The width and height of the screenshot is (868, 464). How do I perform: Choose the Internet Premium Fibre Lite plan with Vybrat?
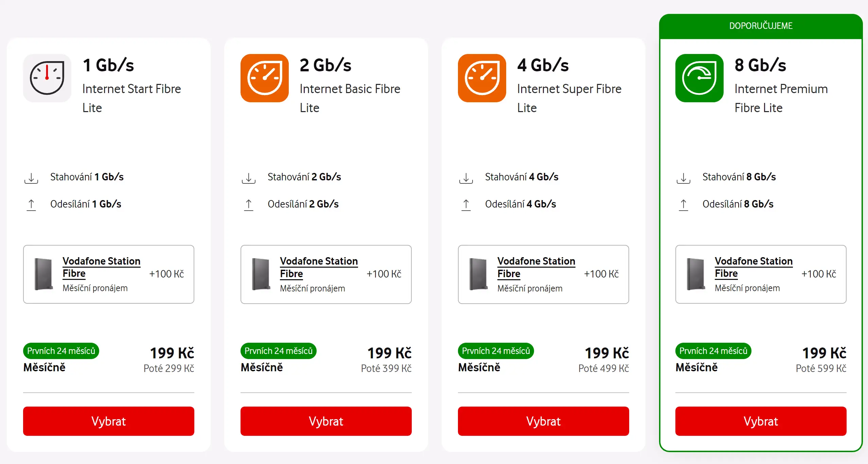click(x=761, y=421)
